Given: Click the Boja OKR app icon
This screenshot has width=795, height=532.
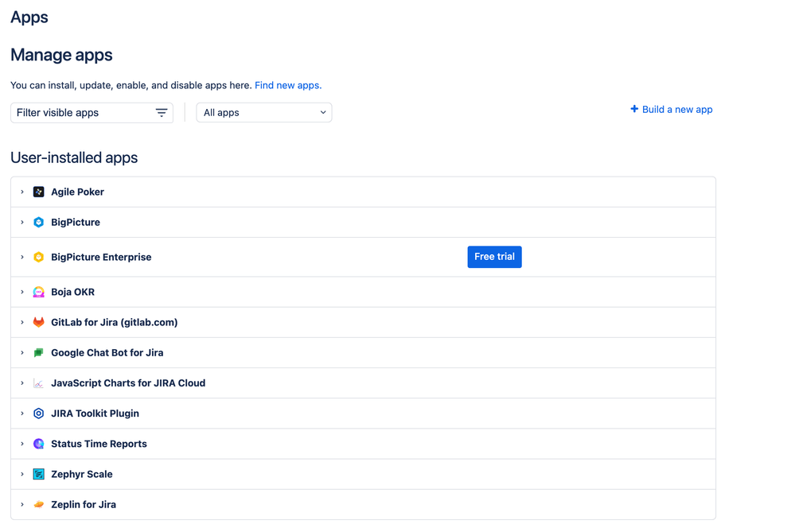Looking at the screenshot, I should point(38,293).
